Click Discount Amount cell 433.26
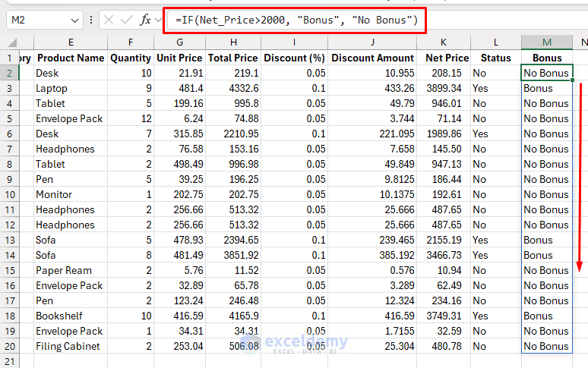This screenshot has width=588, height=368. tap(372, 88)
